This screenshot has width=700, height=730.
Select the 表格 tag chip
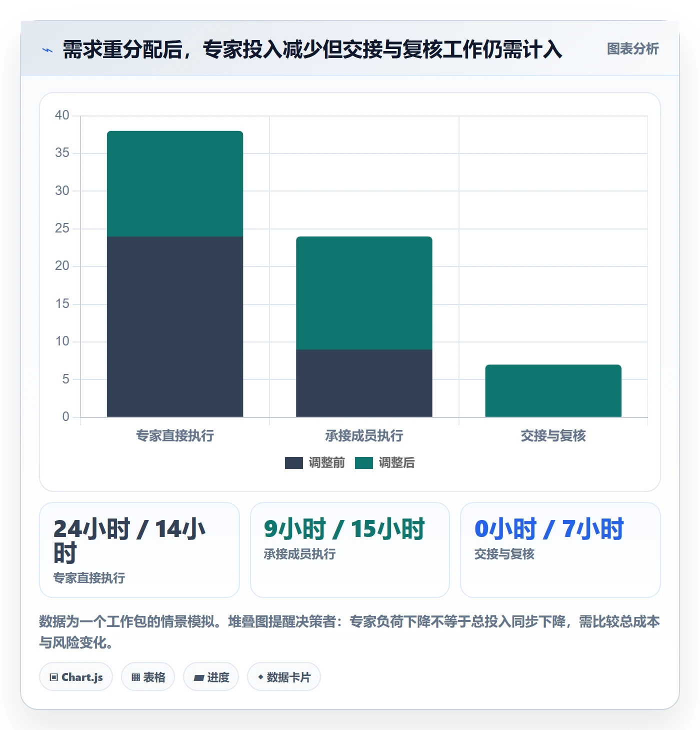148,677
